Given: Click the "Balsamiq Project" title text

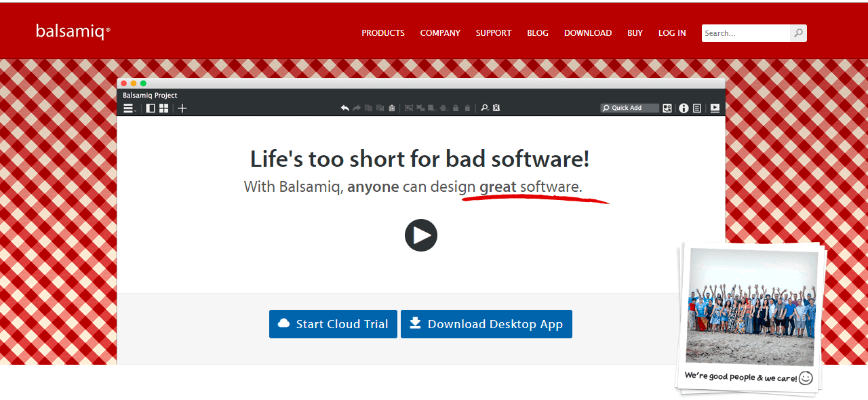Looking at the screenshot, I should click(x=150, y=96).
